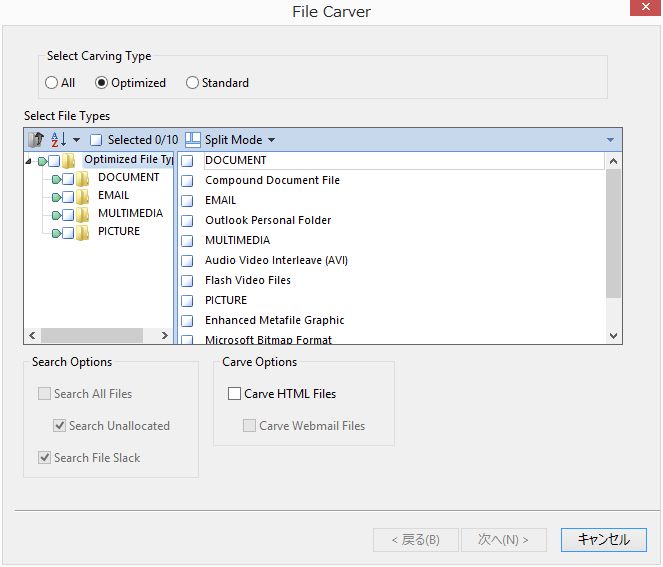Image resolution: width=663 pixels, height=567 pixels.
Task: Collapse the Optimized File Types tree node
Action: coord(28,161)
